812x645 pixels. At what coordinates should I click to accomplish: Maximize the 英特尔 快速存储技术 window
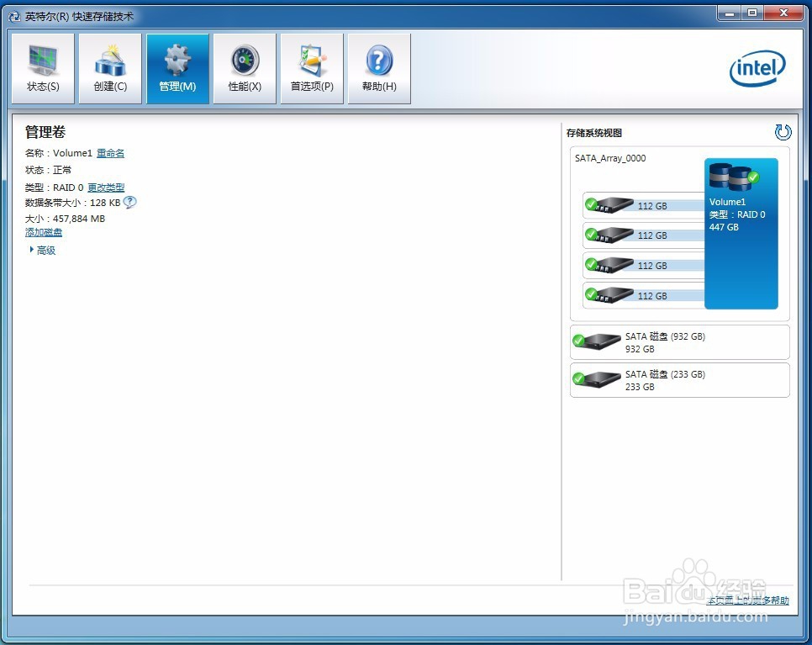752,13
